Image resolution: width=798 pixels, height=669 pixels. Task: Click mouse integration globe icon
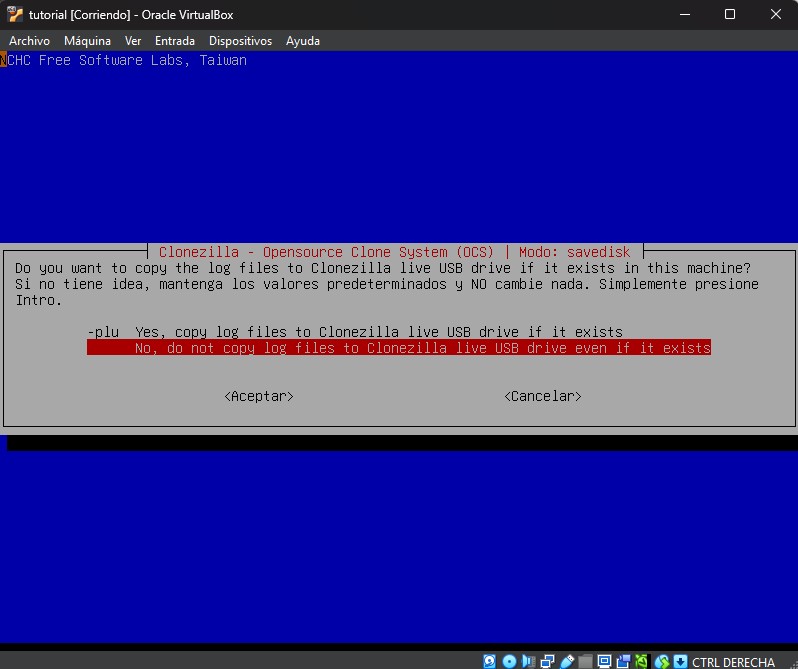662,661
